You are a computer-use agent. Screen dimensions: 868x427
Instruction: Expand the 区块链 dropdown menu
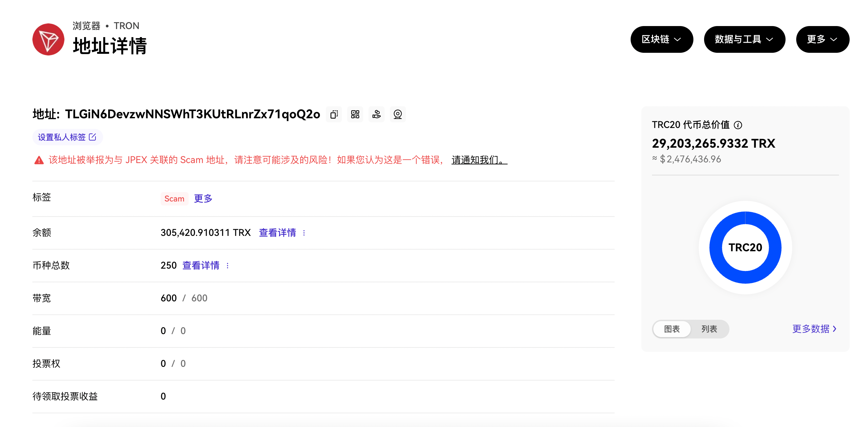[x=661, y=39]
